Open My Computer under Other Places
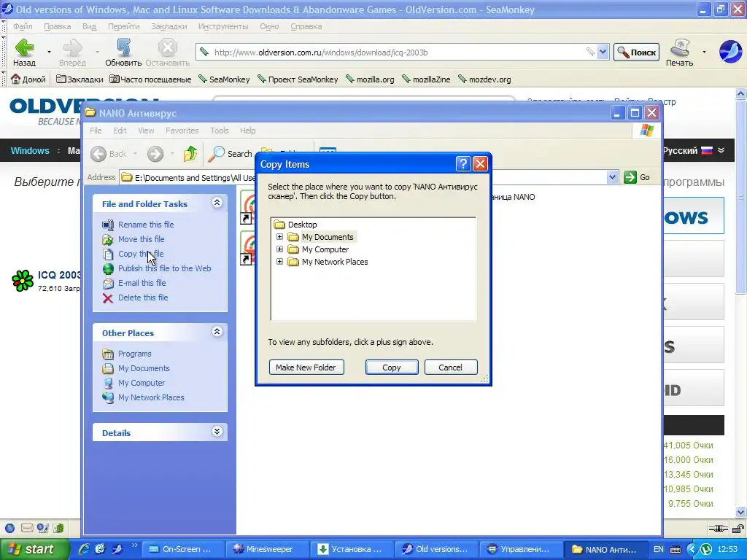 pos(142,383)
